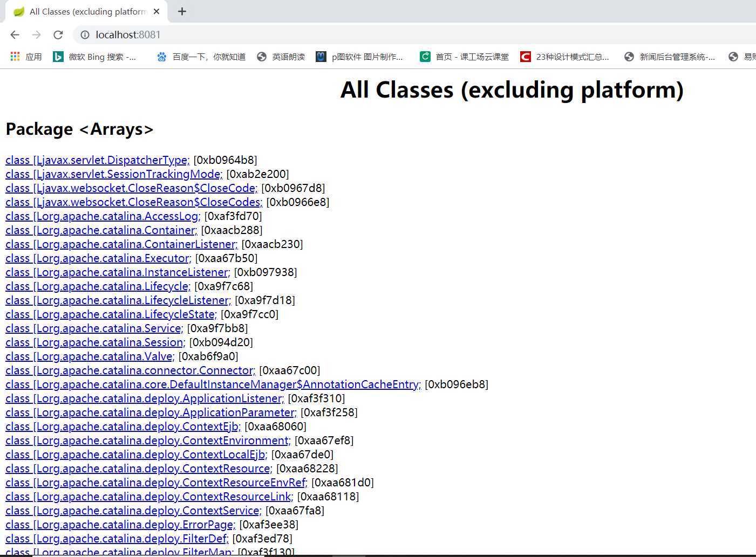The image size is (756, 557).
Task: Open the 百度一下 bookmark
Action: tap(201, 57)
